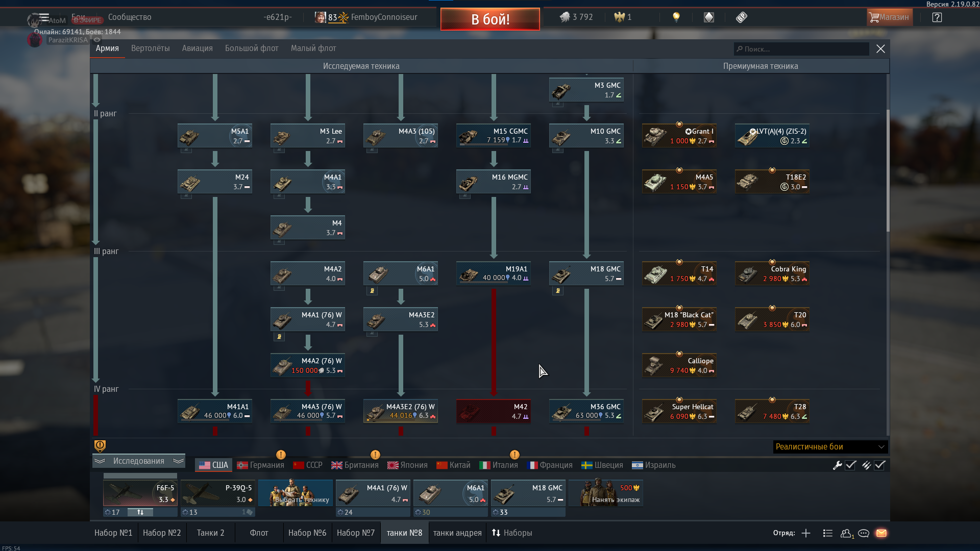Select the Япония nation tab
The image size is (980, 551).
click(407, 465)
